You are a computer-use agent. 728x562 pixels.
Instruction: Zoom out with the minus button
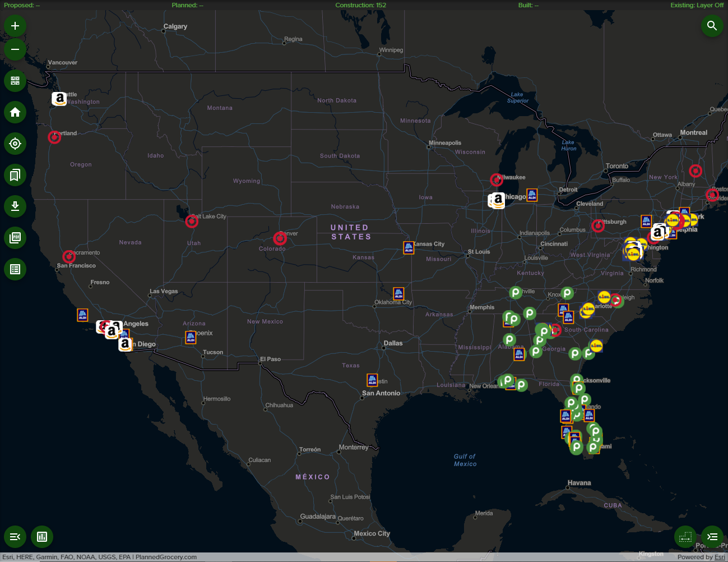click(15, 49)
